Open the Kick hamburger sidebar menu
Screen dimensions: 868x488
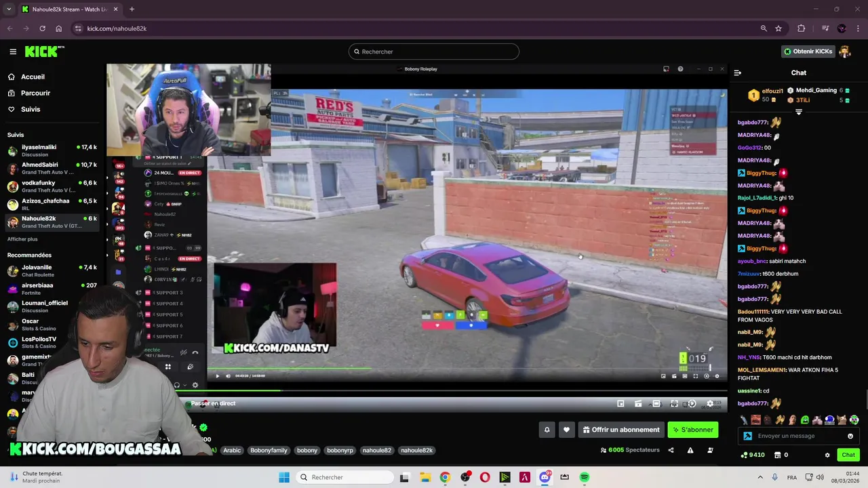(13, 52)
